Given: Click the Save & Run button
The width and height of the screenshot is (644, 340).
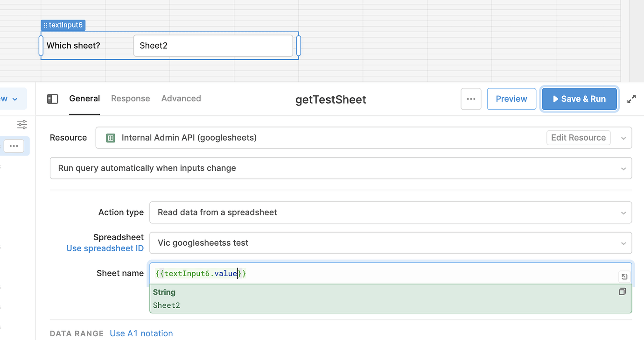Looking at the screenshot, I should coord(579,99).
